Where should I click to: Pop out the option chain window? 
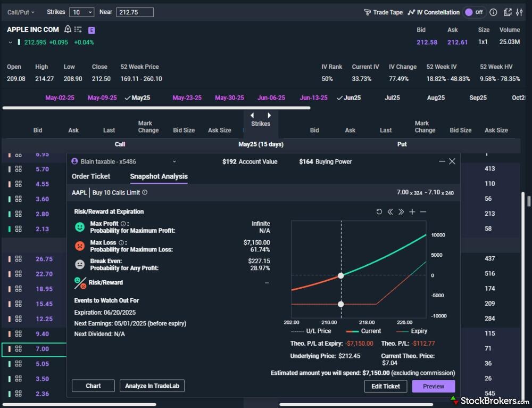coord(508,12)
